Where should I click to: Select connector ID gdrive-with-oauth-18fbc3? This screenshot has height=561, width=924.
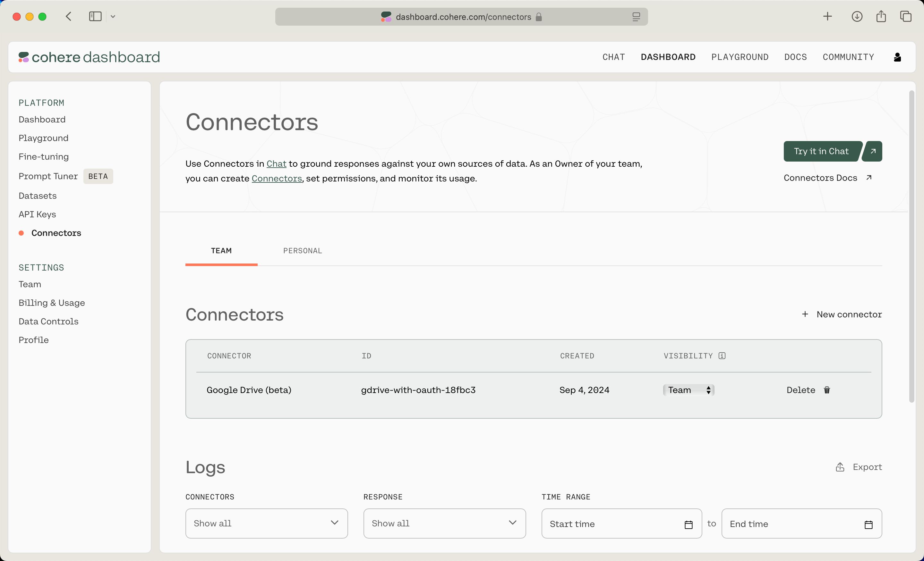[x=418, y=390]
